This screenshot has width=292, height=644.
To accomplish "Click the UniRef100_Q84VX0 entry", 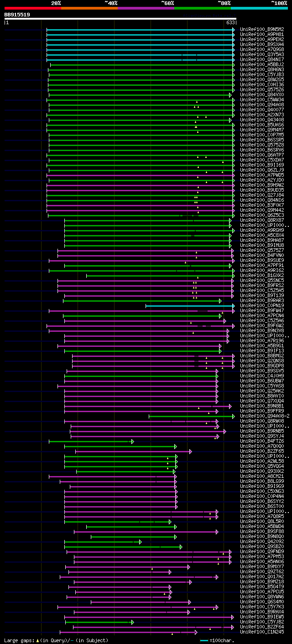I will [263, 95].
